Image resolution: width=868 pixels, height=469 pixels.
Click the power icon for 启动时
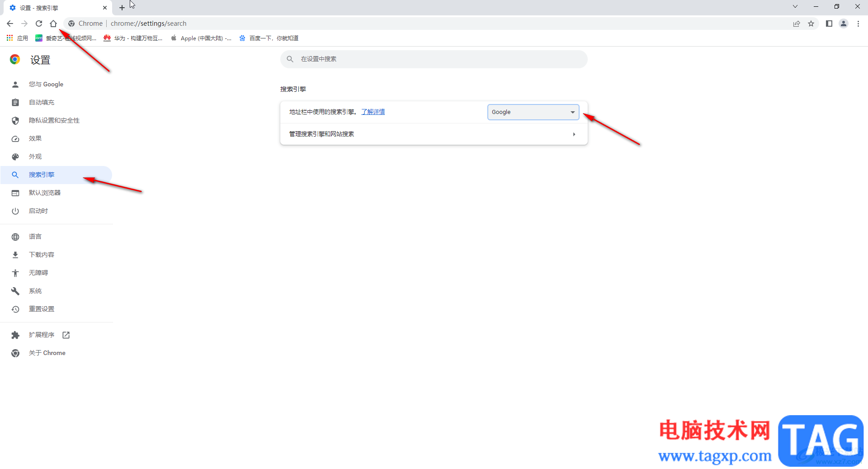tap(15, 211)
